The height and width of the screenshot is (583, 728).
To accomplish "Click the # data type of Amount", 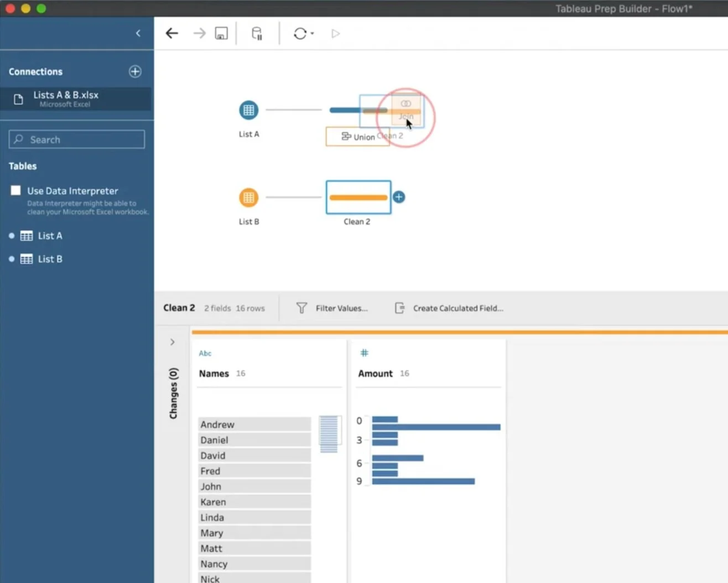I will point(365,353).
